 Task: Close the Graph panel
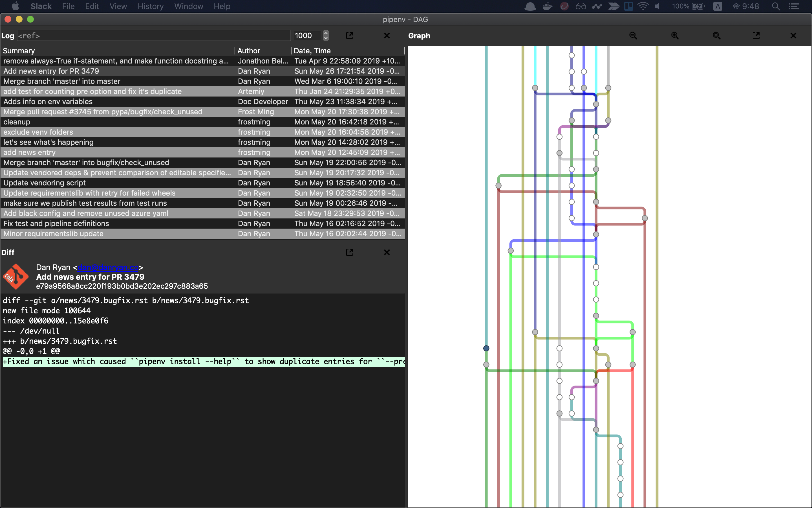(x=793, y=36)
